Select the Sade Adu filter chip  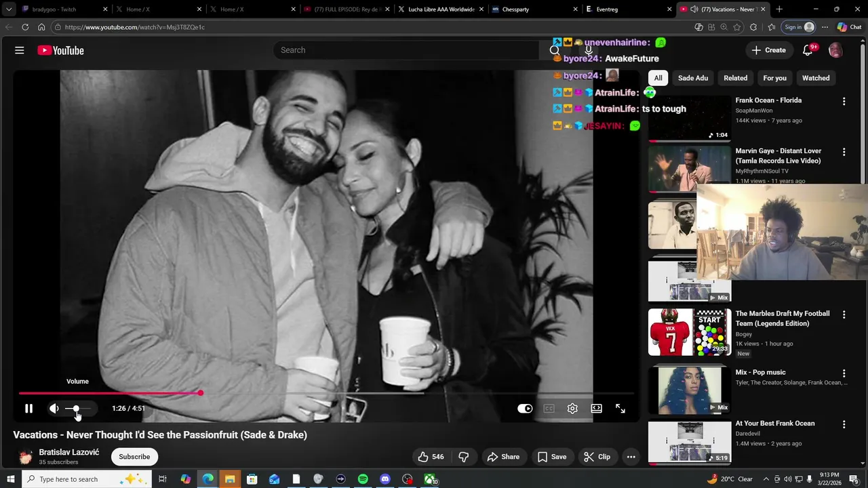[x=693, y=78]
